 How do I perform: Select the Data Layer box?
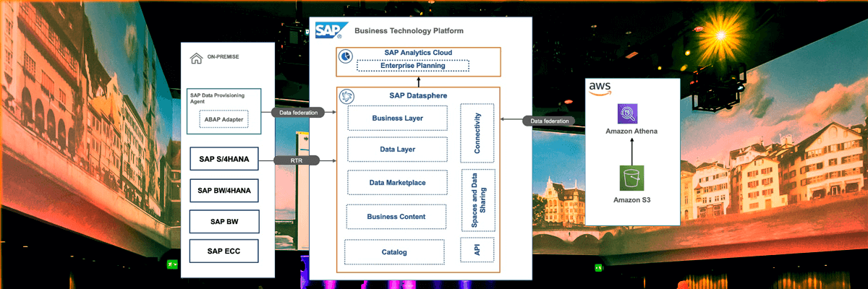(x=397, y=150)
